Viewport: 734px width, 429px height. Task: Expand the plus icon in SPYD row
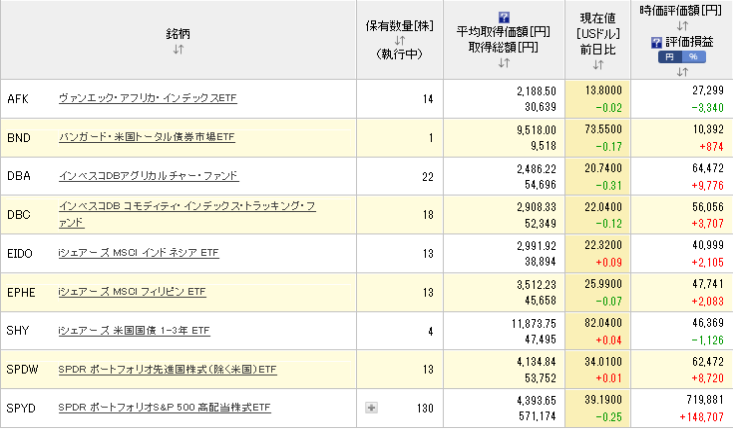point(371,408)
